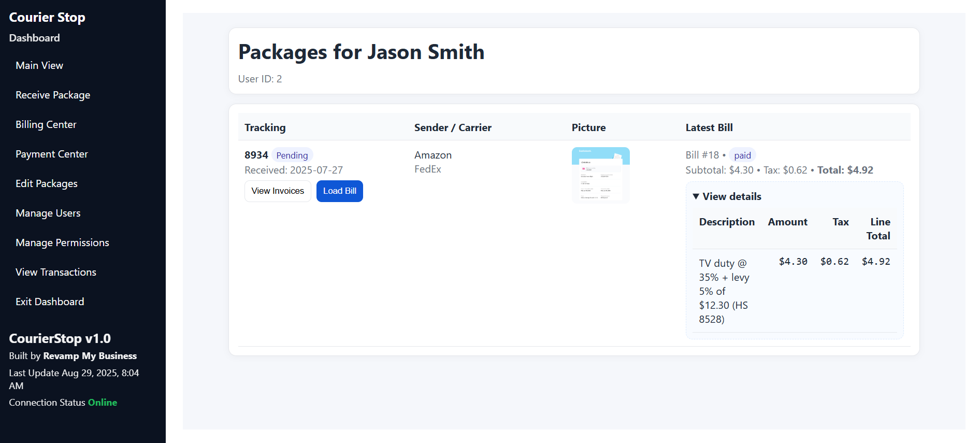Click the CourierStop v1.0 label
Image resolution: width=980 pixels, height=443 pixels.
click(x=60, y=338)
